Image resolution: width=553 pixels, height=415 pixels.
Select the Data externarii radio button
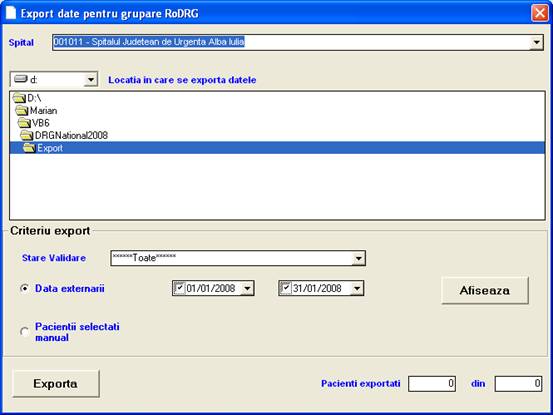click(25, 288)
